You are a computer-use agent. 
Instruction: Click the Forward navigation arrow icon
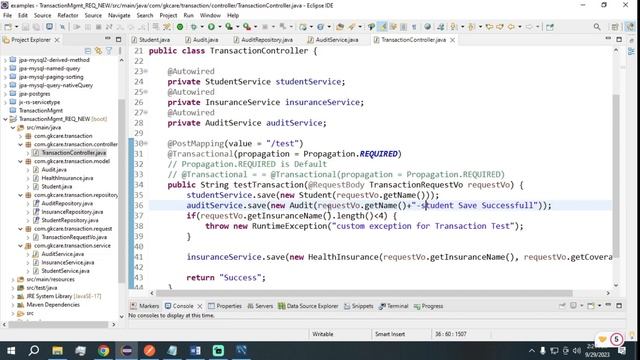pos(529,27)
